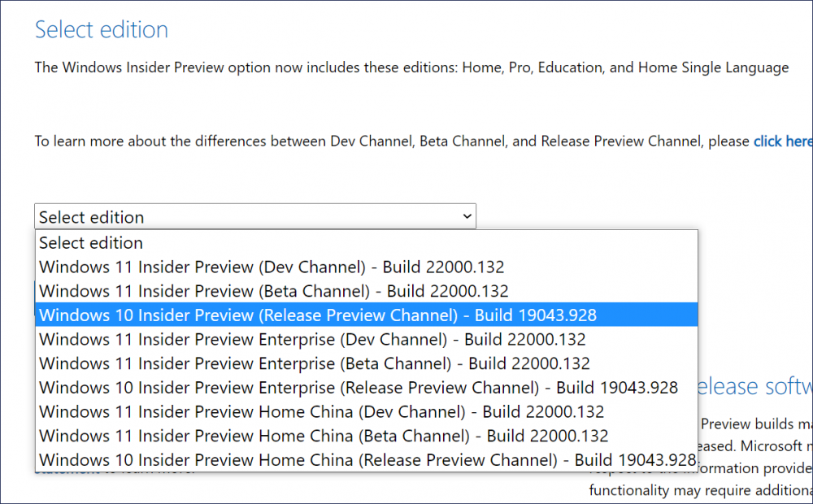Select Windows 11 Insider Preview (Dev Channel) option
This screenshot has height=504, width=813.
tap(367, 267)
